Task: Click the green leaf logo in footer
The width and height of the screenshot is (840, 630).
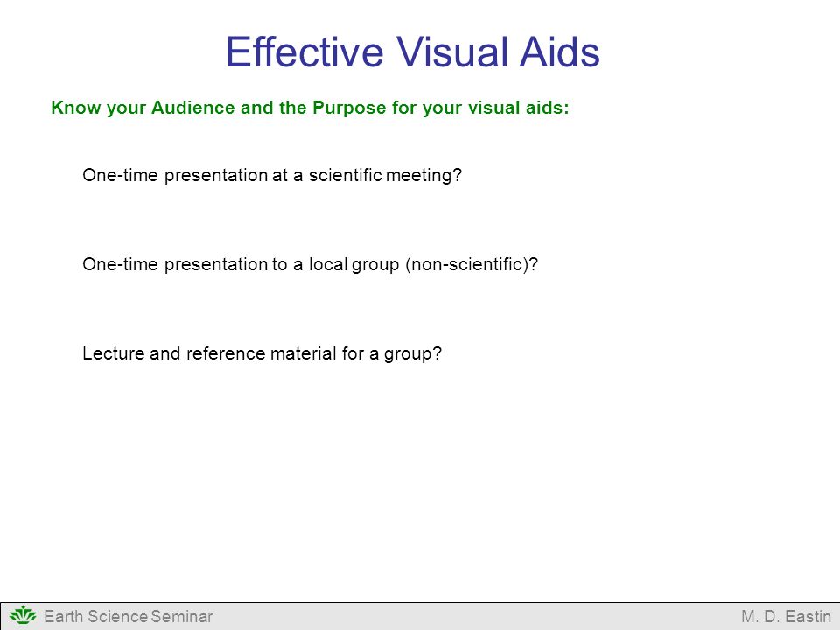Action: point(23,615)
